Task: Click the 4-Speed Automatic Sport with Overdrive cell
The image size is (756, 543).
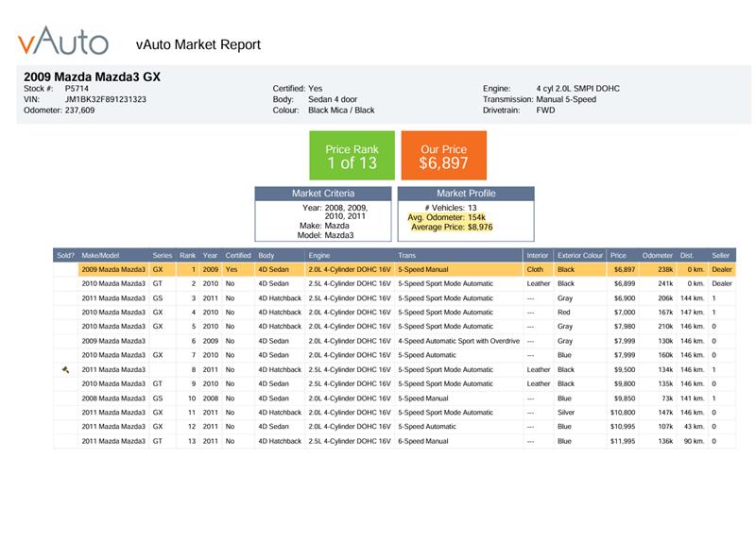Action: (x=458, y=341)
